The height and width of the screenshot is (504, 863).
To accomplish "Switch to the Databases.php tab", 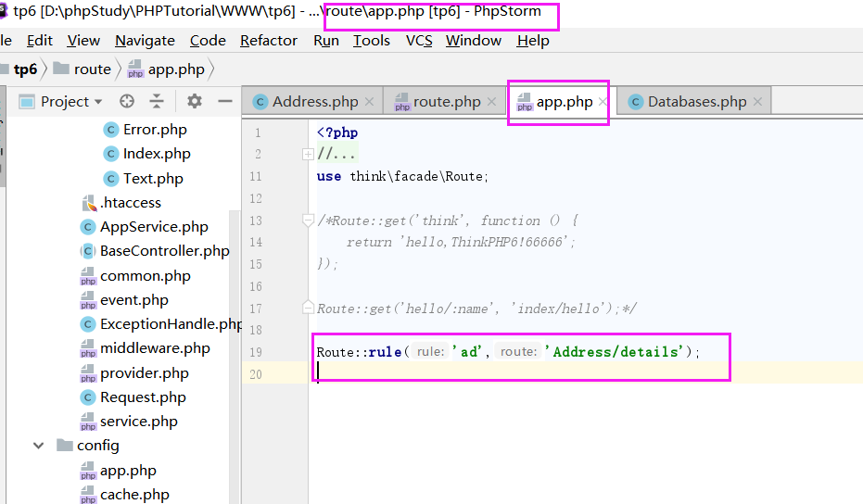I will tap(696, 102).
